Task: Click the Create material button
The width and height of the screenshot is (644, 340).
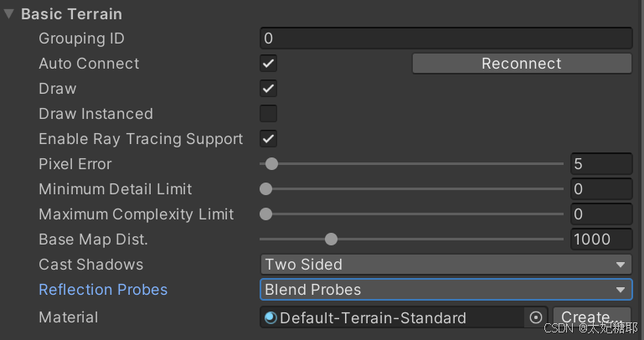Action: pyautogui.click(x=590, y=317)
